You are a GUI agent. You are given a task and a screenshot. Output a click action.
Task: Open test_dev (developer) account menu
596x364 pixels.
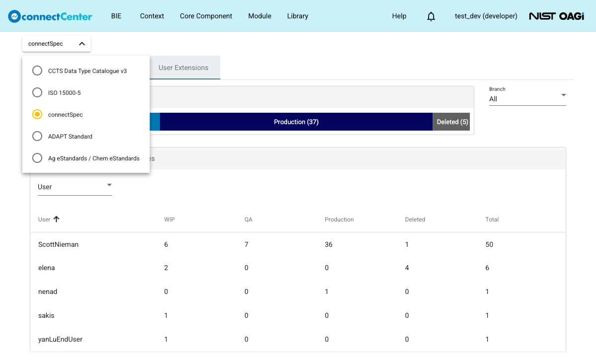486,16
